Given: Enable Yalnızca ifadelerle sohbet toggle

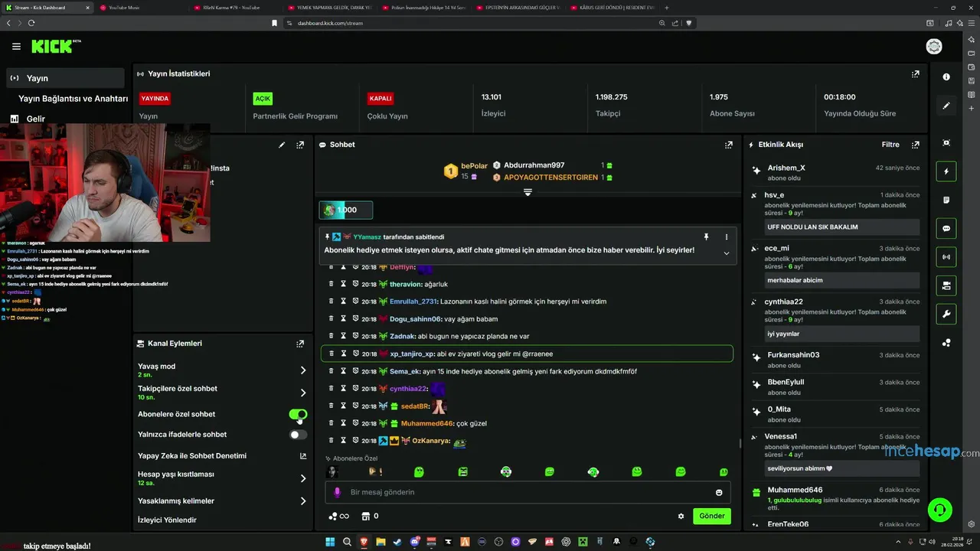Looking at the screenshot, I should point(298,435).
